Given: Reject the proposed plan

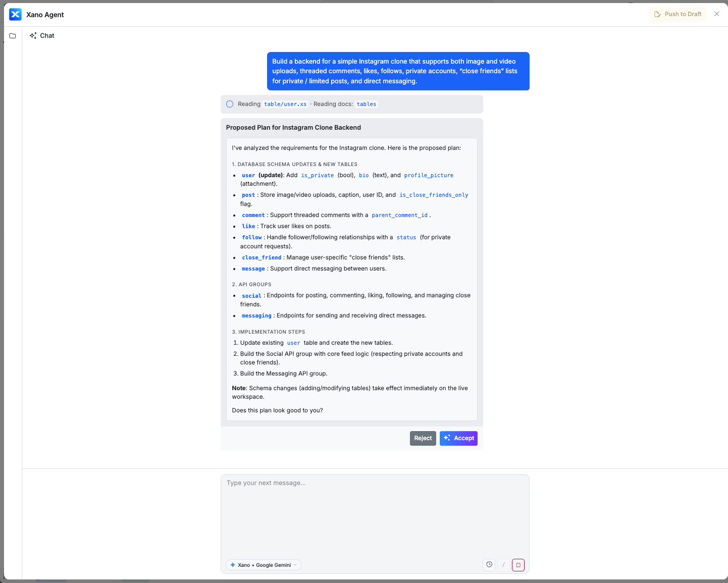Looking at the screenshot, I should coord(423,438).
